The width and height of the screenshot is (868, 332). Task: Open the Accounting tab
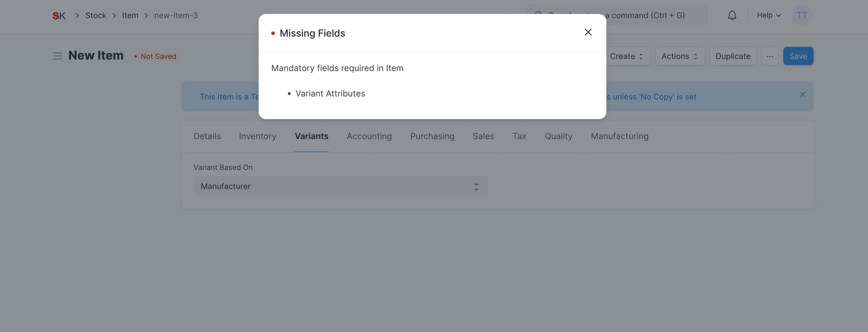click(x=369, y=136)
